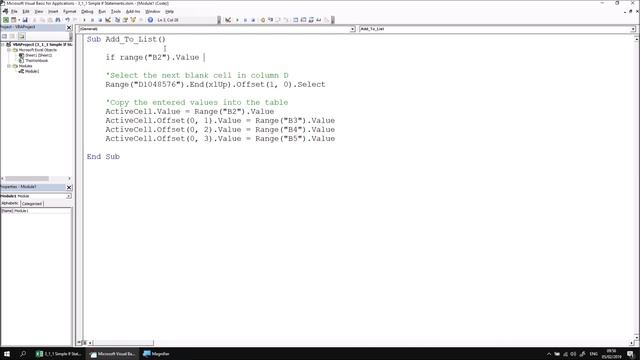The image size is (640, 360).
Task: Click View Object in Project Explorer
Action: [12, 36]
